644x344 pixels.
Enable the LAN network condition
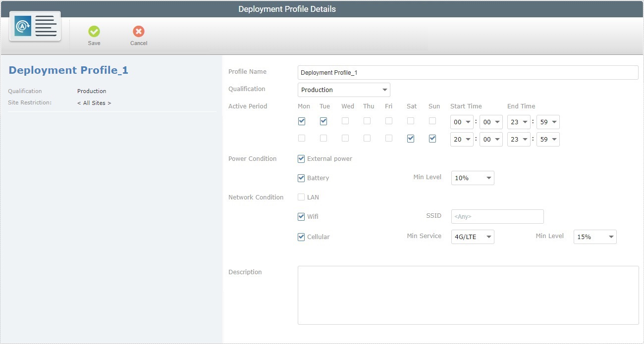coord(301,197)
